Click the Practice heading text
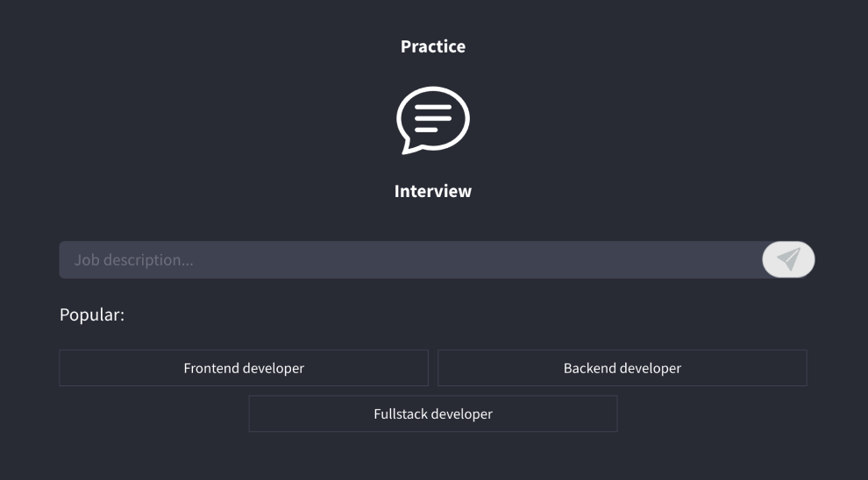The height and width of the screenshot is (480, 868). pos(433,46)
